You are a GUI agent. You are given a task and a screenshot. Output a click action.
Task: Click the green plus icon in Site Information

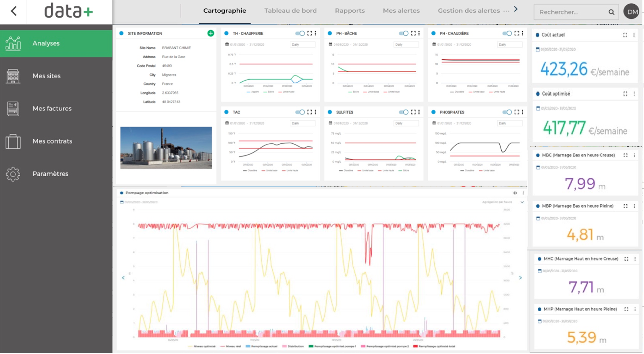pos(211,33)
